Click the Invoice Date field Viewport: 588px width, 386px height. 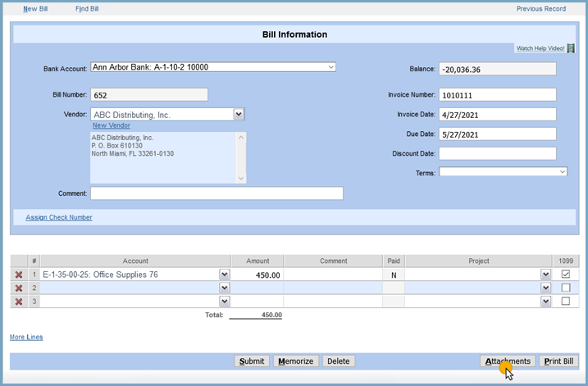click(498, 114)
